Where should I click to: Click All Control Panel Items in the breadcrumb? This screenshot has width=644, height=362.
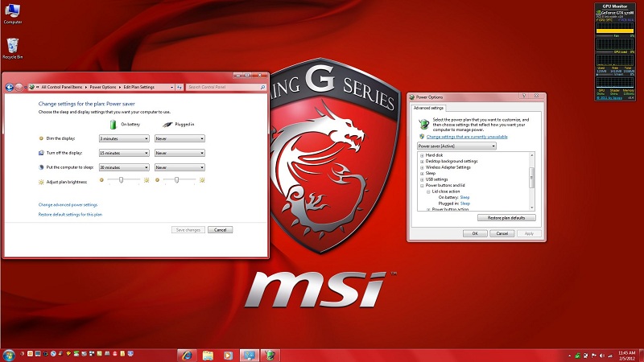[62, 87]
